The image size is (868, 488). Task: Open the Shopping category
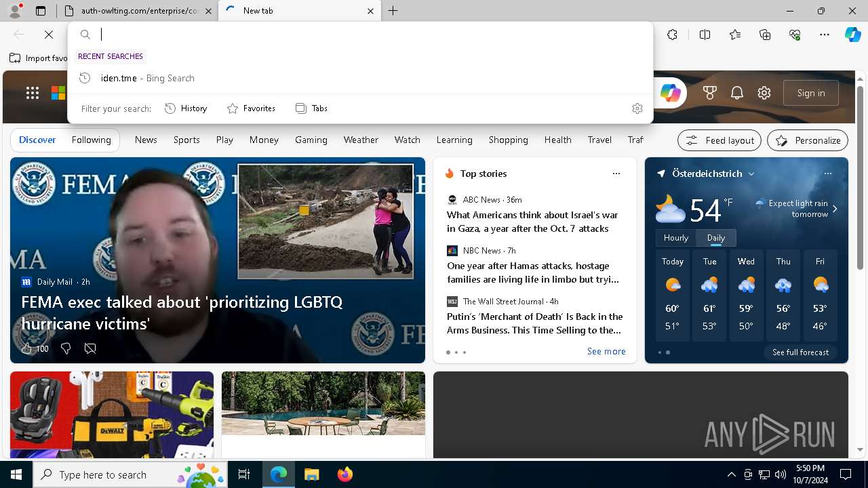tap(509, 140)
